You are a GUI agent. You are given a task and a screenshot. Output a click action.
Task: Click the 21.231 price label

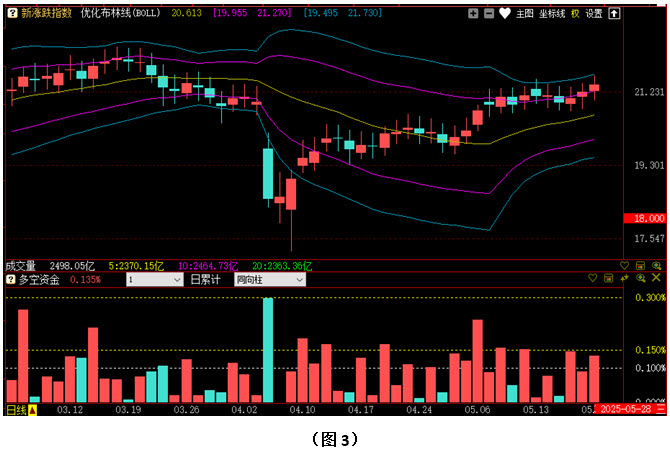tap(649, 92)
